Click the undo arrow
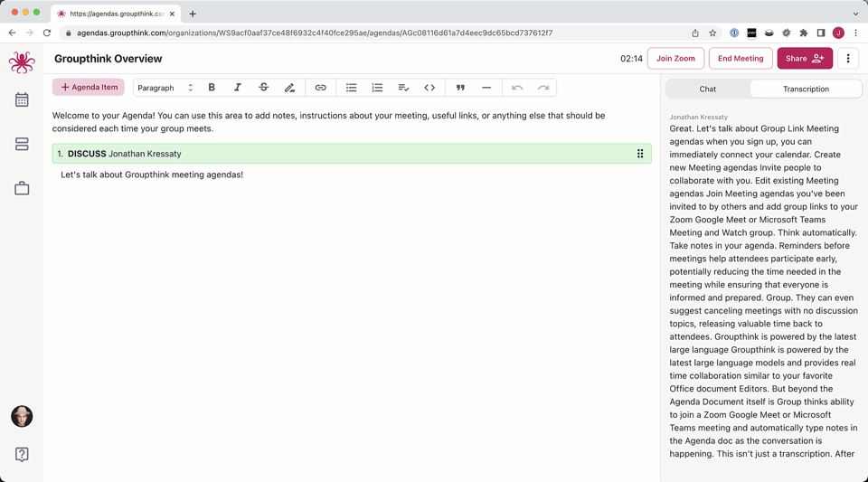868x482 pixels. [x=517, y=88]
